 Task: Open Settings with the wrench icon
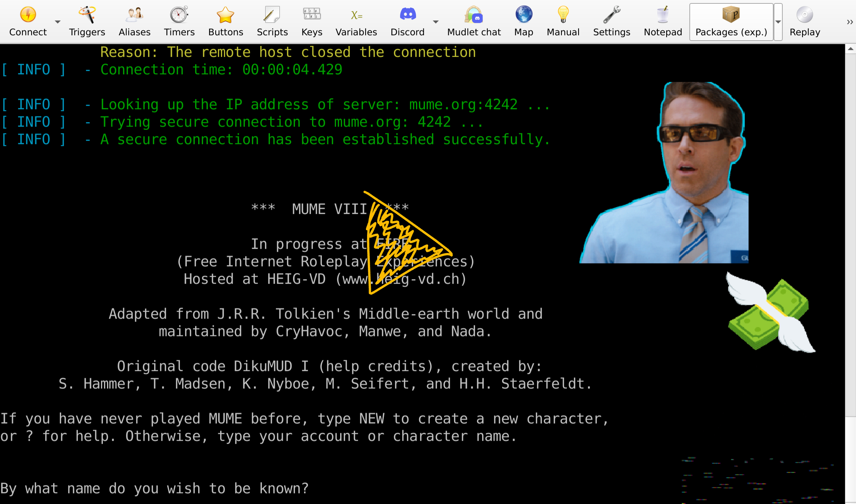click(612, 22)
